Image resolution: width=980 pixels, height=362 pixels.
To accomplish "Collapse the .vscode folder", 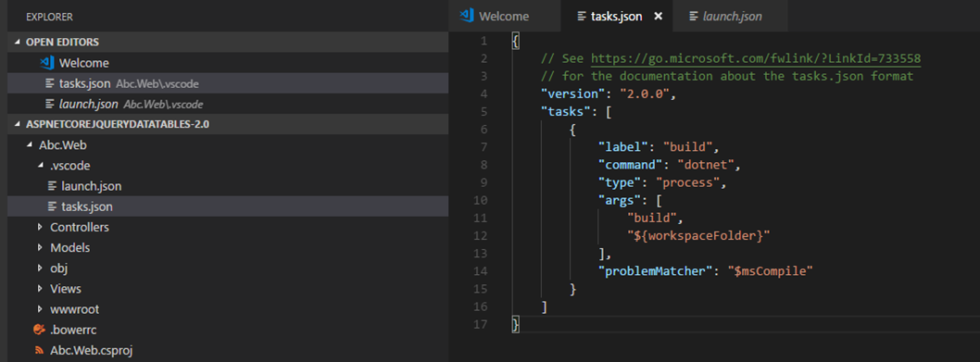I will point(42,166).
